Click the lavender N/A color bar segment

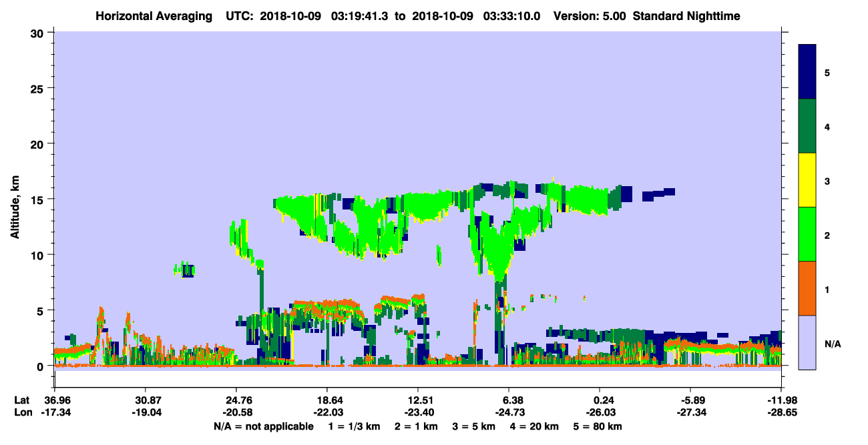click(807, 342)
